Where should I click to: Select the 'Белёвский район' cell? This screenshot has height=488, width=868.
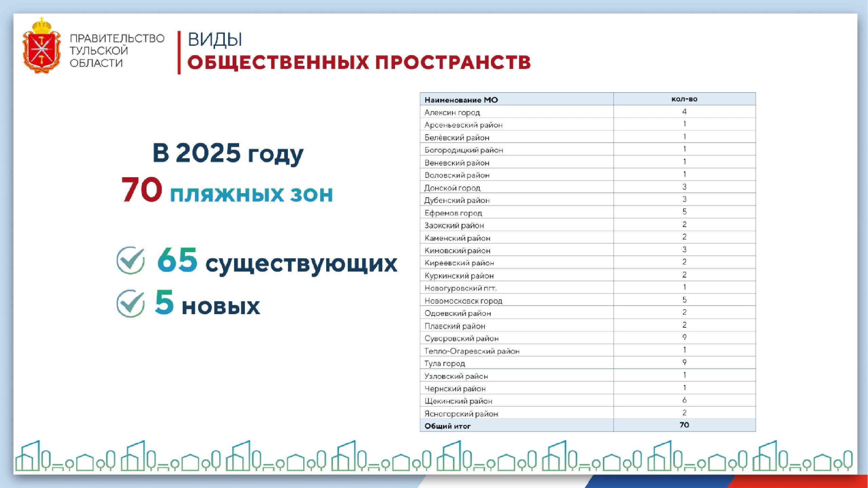(517, 137)
